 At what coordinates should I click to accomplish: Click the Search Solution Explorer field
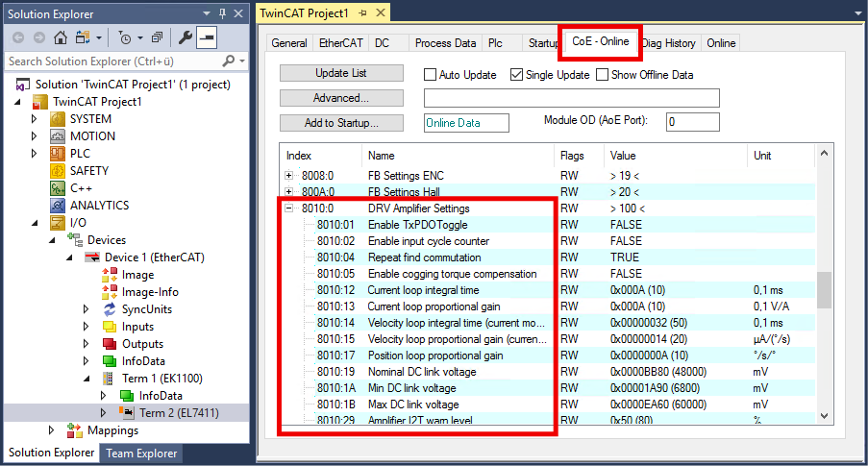pos(113,61)
